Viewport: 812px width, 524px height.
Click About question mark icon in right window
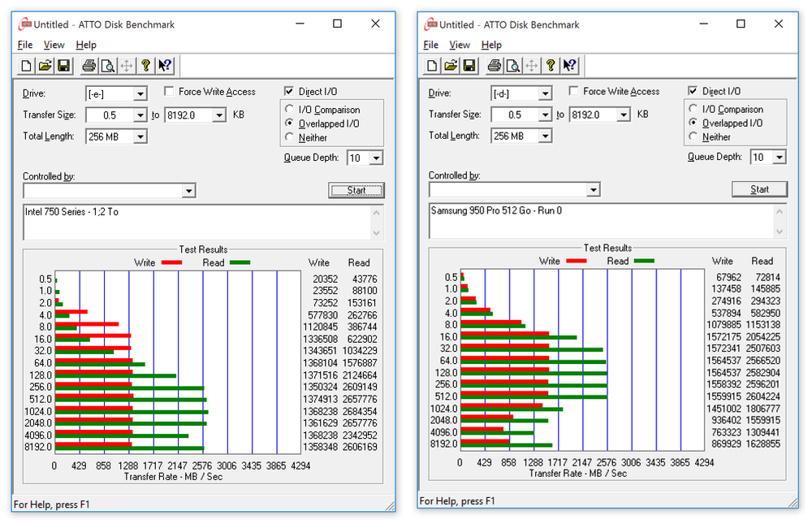(551, 65)
